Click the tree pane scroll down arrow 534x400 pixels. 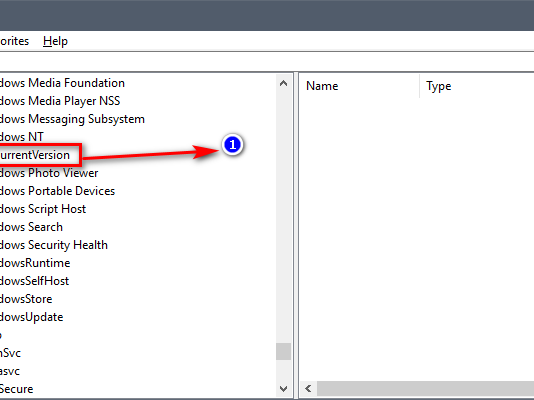tap(283, 388)
